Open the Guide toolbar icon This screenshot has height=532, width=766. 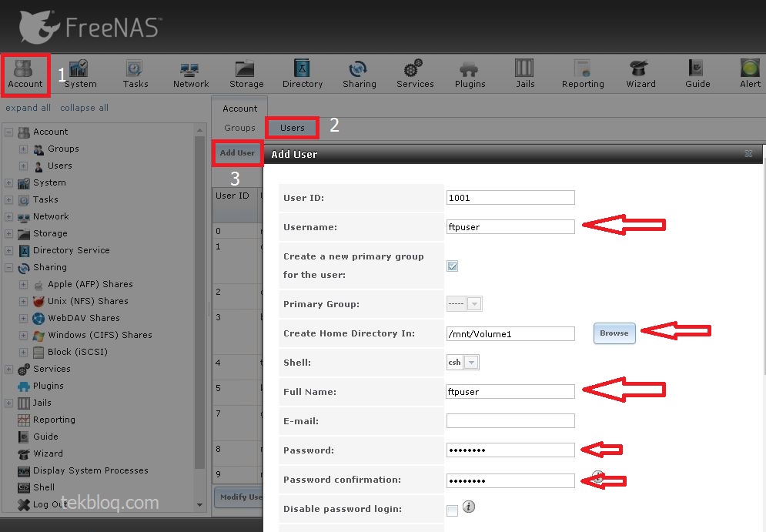click(697, 75)
